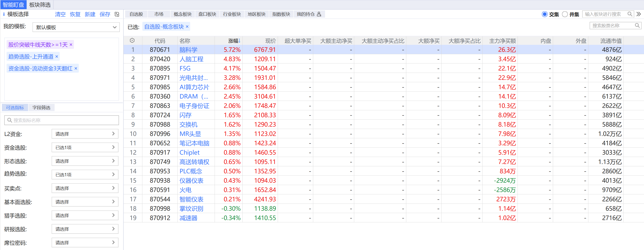
Task: Click the settings icon in table header corner
Action: (x=132, y=41)
